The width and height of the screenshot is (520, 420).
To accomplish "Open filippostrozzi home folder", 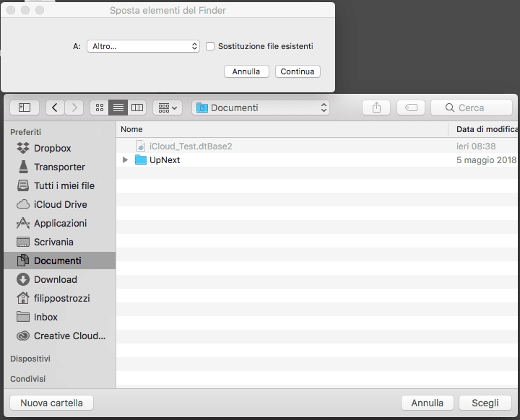I will (60, 298).
